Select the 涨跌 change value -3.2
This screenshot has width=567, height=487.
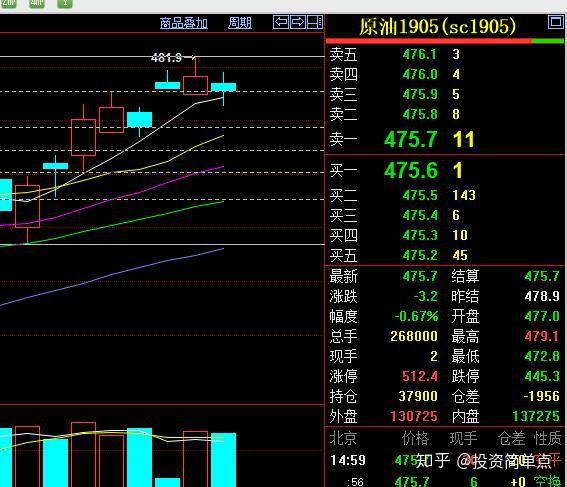click(426, 296)
